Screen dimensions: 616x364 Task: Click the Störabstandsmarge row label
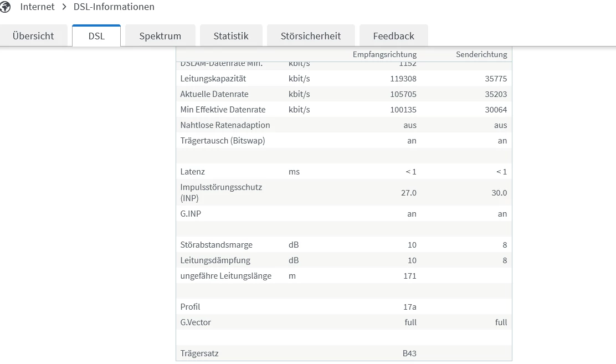click(x=216, y=245)
